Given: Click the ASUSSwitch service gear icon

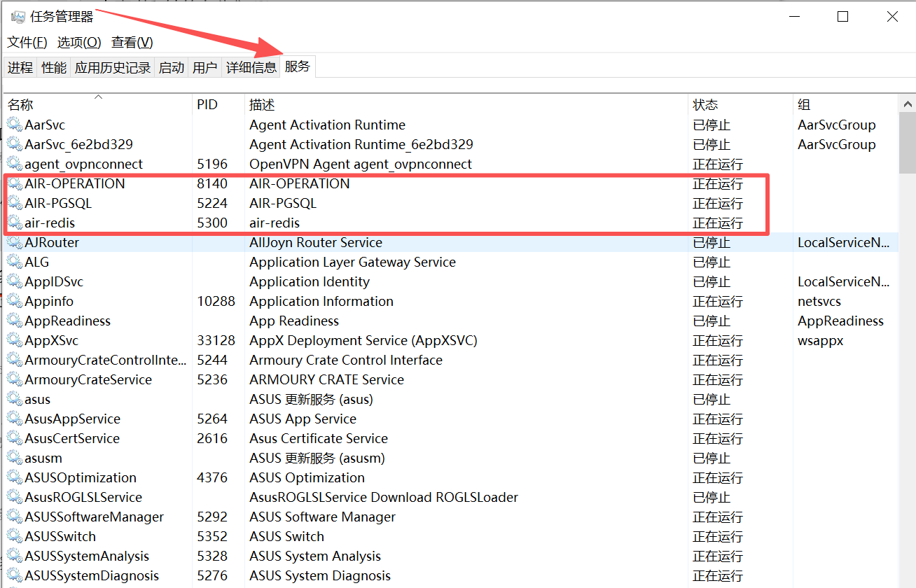Looking at the screenshot, I should [15, 537].
